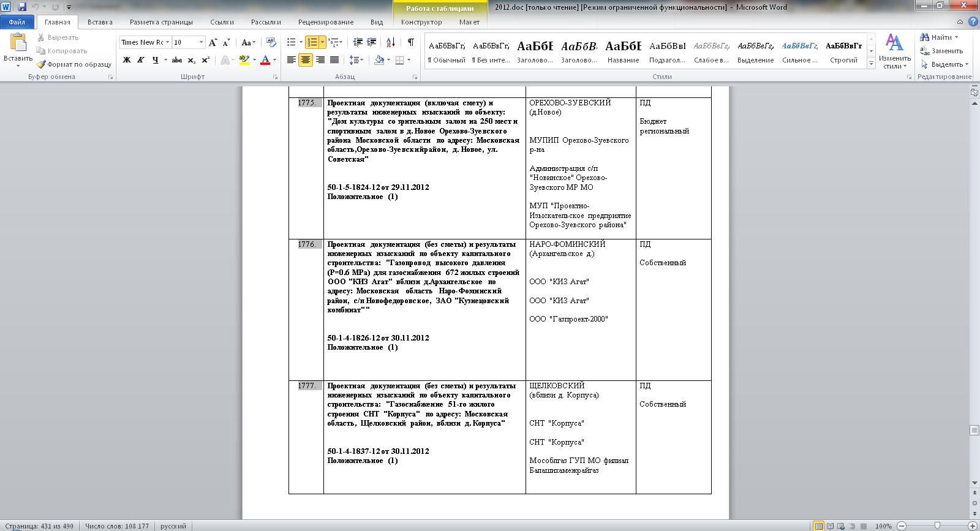Toggle italic К formatting
This screenshot has height=531, width=980.
[x=141, y=60]
